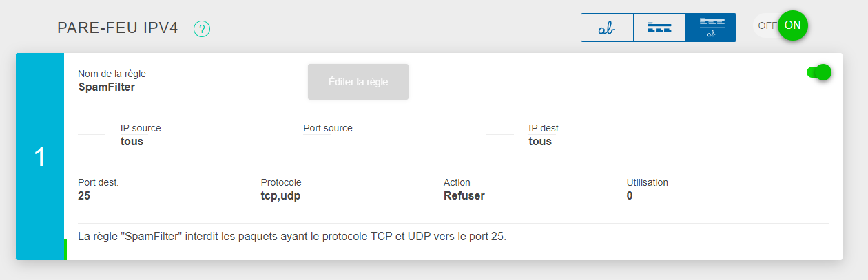Select the combined table and text view
The width and height of the screenshot is (868, 280).
[711, 28]
